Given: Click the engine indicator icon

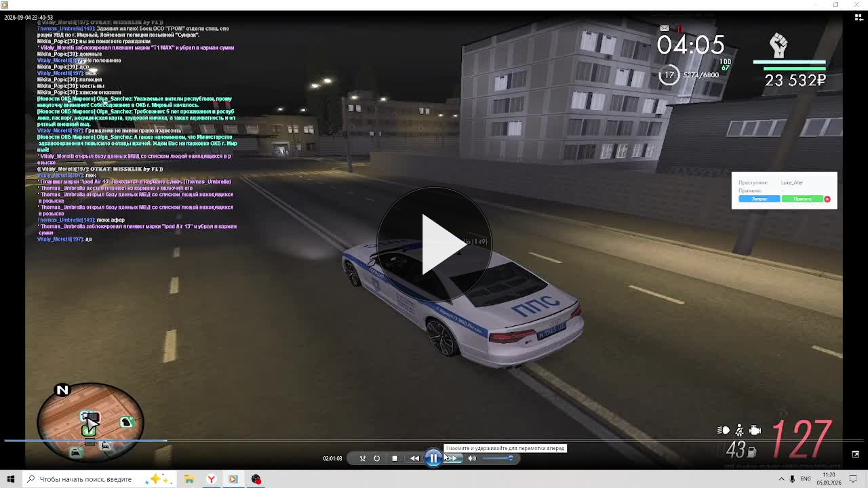Looking at the screenshot, I should pyautogui.click(x=755, y=430).
